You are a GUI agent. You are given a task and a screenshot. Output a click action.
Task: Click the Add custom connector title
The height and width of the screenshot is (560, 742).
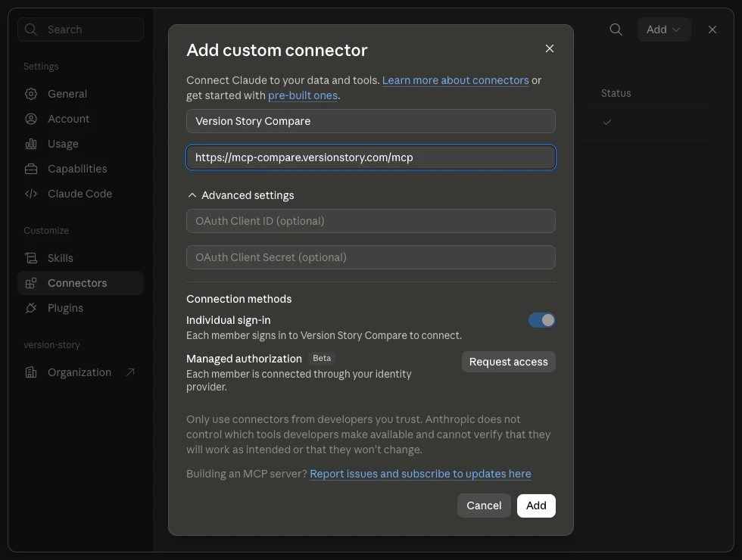(277, 50)
